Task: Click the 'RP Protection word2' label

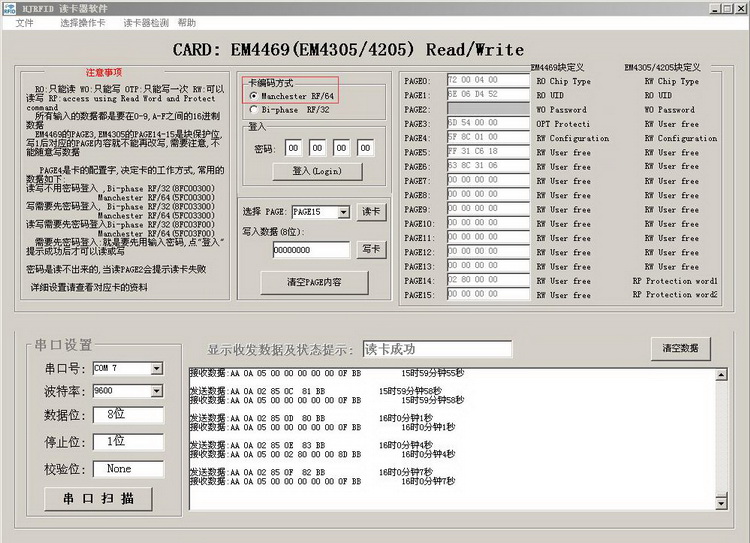Action: tap(675, 295)
